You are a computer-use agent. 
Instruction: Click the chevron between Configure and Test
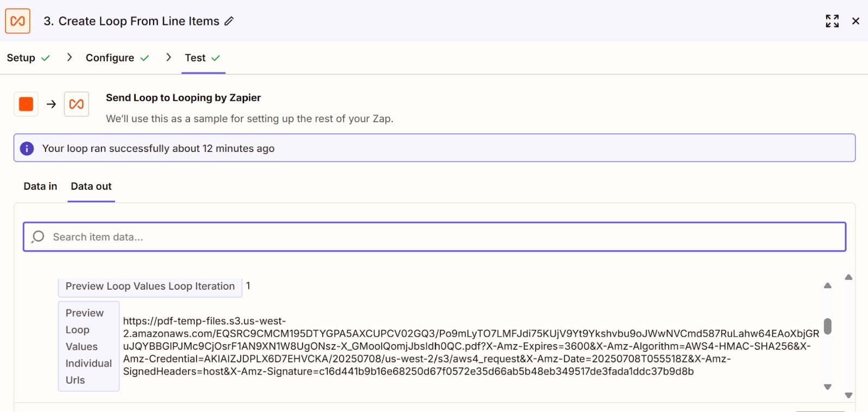(169, 57)
